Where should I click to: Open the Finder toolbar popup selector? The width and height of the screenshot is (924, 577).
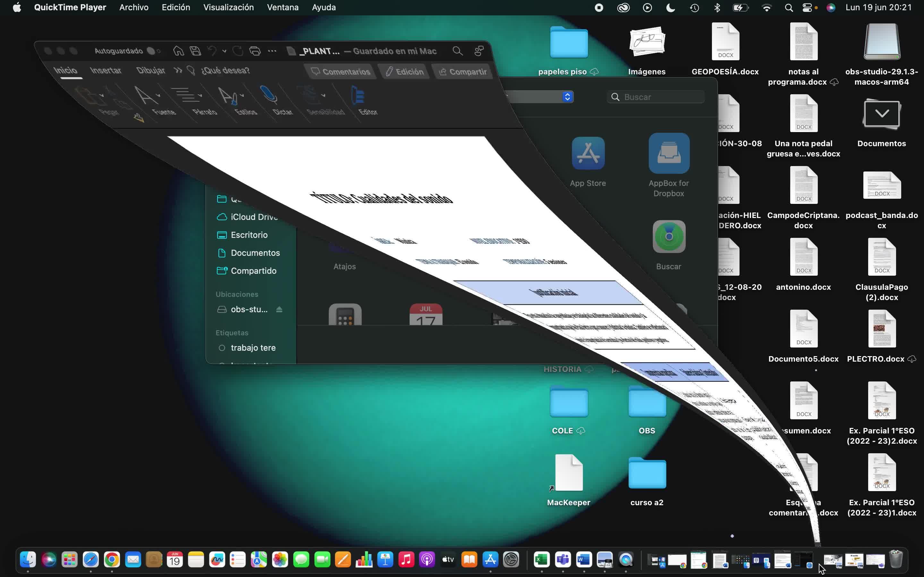(x=567, y=97)
